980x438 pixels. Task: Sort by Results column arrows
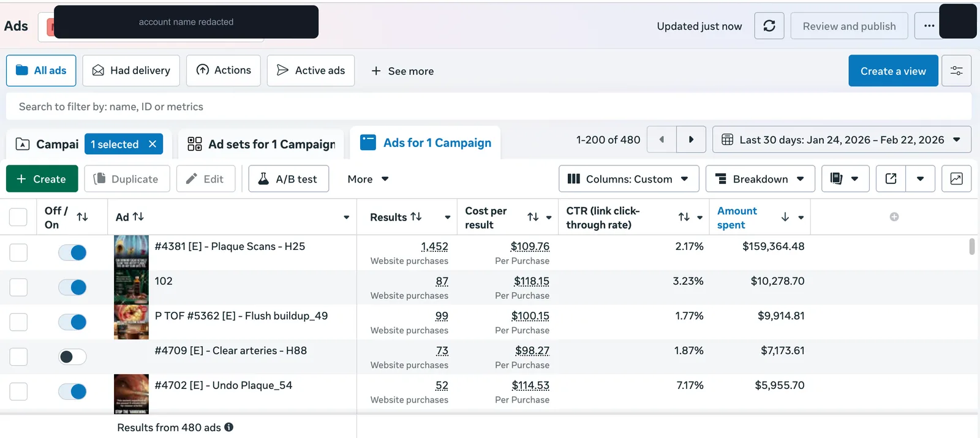416,216
